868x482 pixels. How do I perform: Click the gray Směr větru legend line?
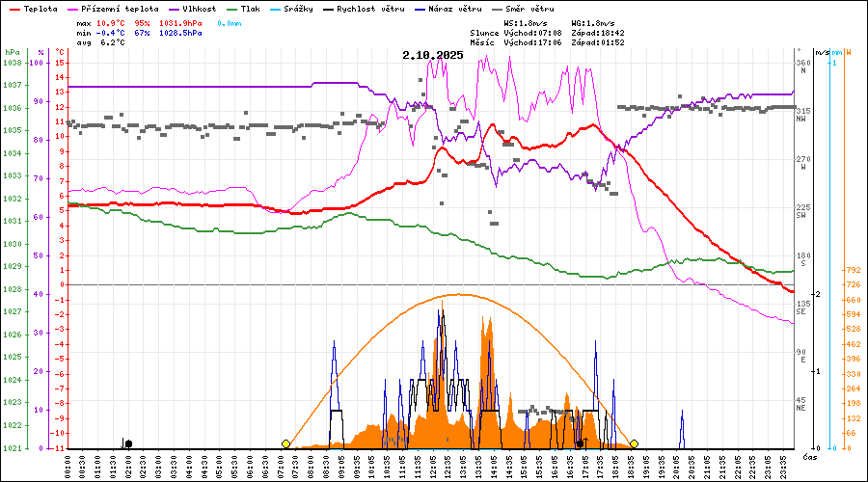(498, 9)
